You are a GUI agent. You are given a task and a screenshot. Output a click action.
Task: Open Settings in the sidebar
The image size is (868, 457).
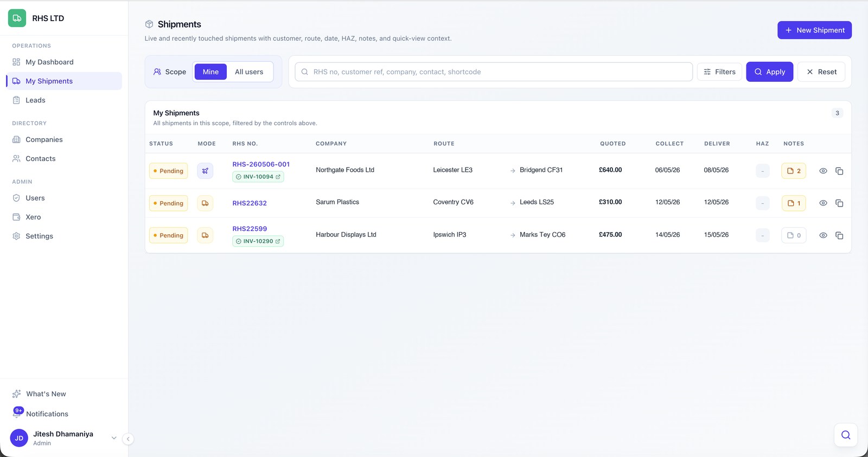tap(64, 236)
